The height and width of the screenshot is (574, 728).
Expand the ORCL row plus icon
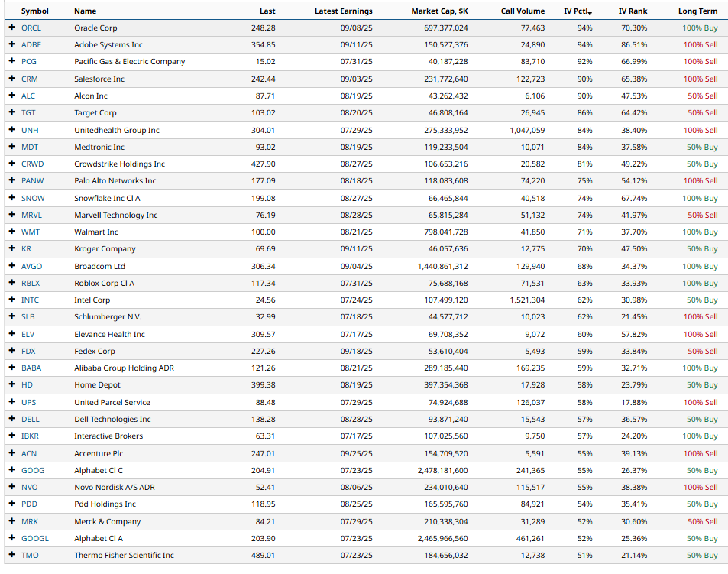[x=12, y=28]
